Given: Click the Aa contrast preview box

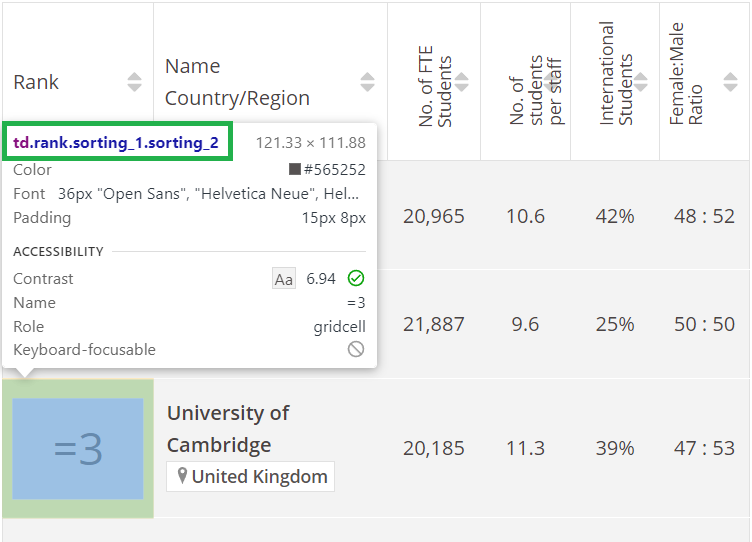Looking at the screenshot, I should pos(283,279).
